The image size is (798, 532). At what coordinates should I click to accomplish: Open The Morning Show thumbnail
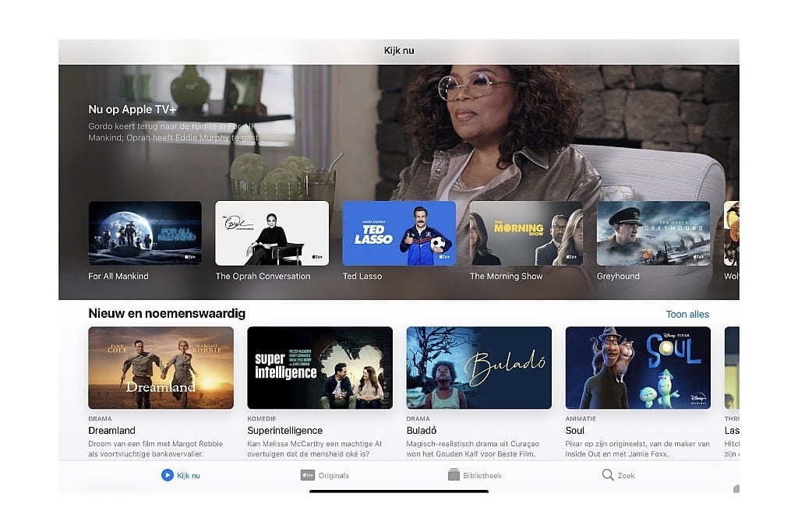coord(526,233)
